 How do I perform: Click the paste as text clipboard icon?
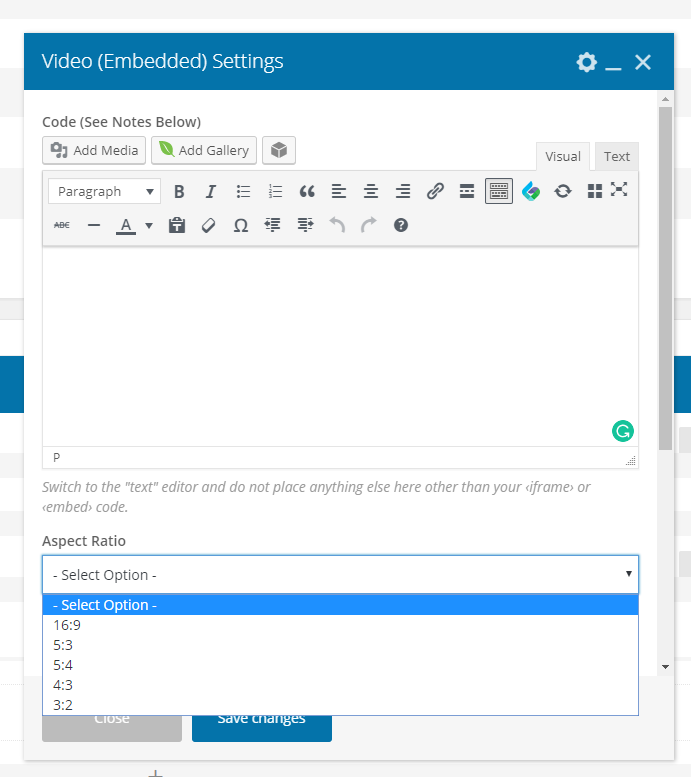(x=177, y=225)
